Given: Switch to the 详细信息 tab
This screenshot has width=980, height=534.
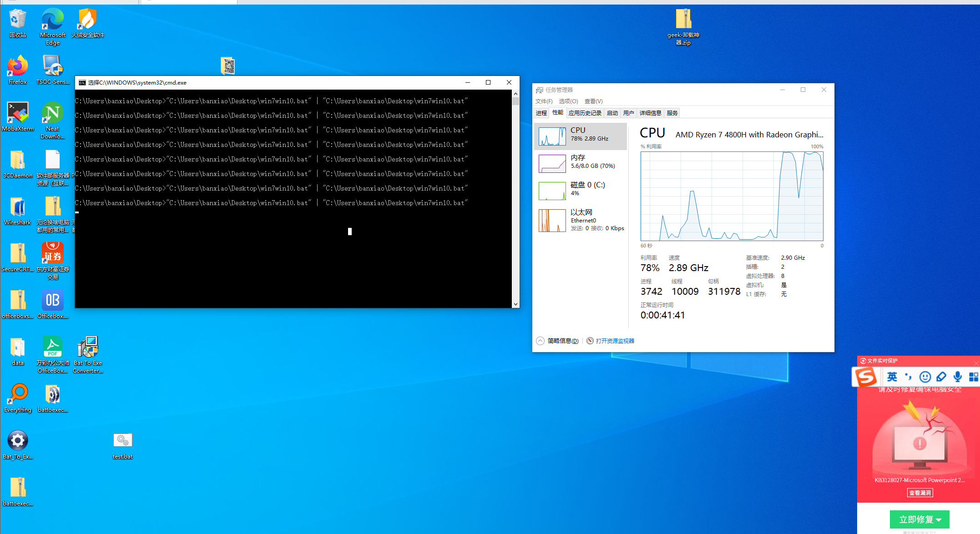Looking at the screenshot, I should pyautogui.click(x=650, y=113).
